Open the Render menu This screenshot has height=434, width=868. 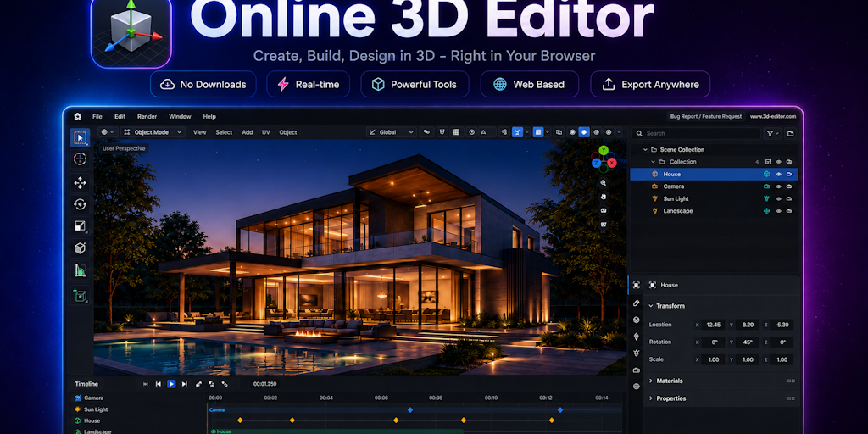coord(147,117)
